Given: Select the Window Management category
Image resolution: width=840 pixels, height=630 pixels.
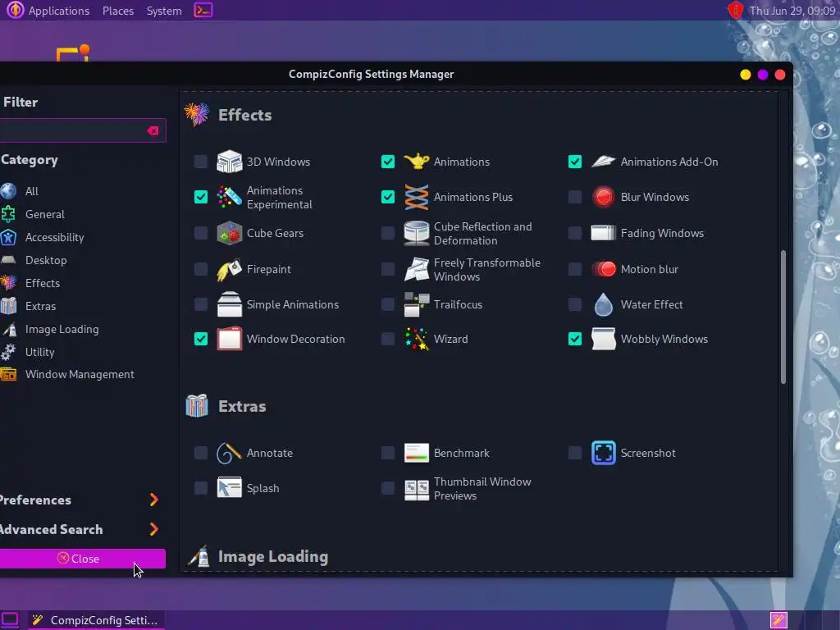Looking at the screenshot, I should pyautogui.click(x=80, y=374).
